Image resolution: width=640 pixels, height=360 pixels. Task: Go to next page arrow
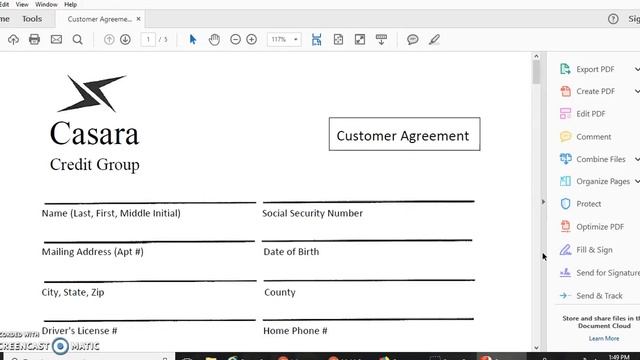point(125,40)
